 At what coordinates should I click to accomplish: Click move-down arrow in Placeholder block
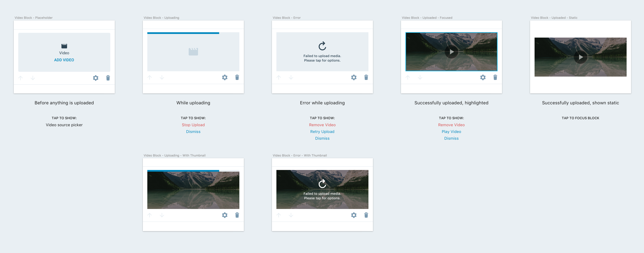coord(33,78)
